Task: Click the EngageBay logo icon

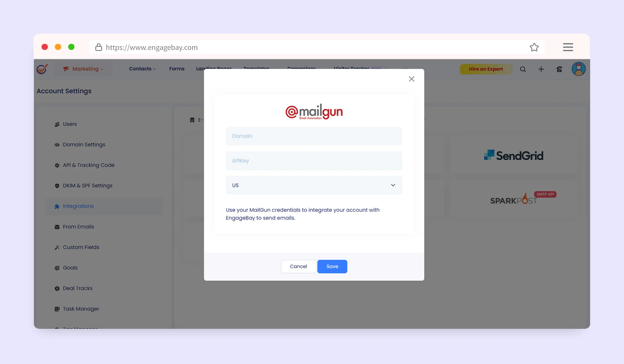Action: click(42, 69)
